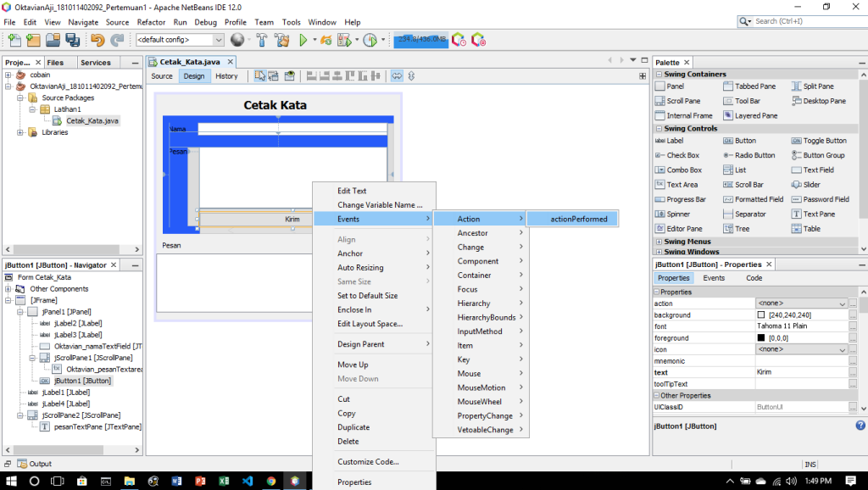Click the New Project toolbar icon

click(33, 40)
